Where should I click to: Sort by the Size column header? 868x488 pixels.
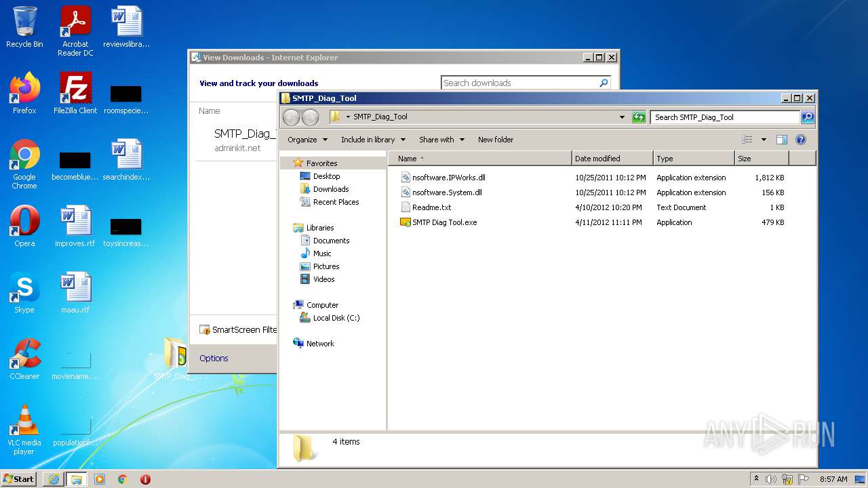click(762, 159)
